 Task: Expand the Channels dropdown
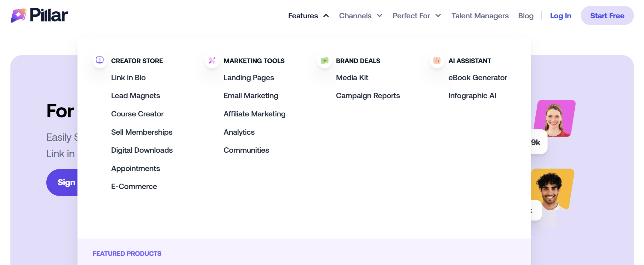[x=360, y=16]
